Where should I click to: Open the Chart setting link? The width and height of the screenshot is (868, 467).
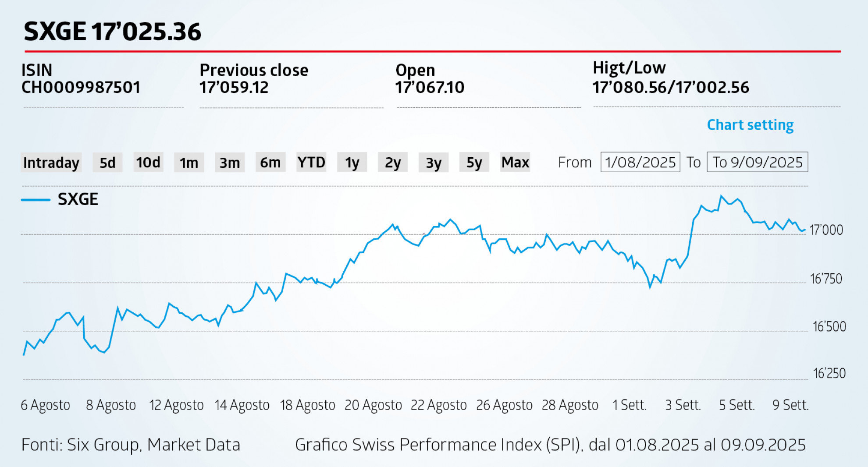(750, 125)
